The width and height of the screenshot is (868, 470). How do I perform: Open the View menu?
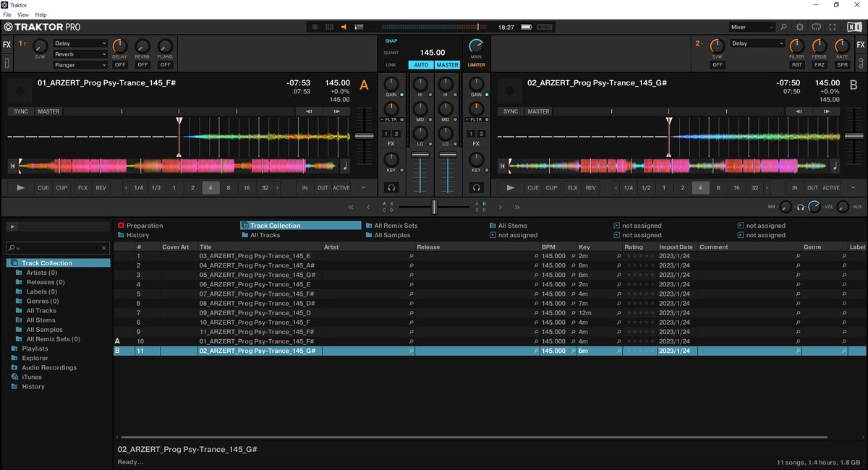(x=23, y=14)
